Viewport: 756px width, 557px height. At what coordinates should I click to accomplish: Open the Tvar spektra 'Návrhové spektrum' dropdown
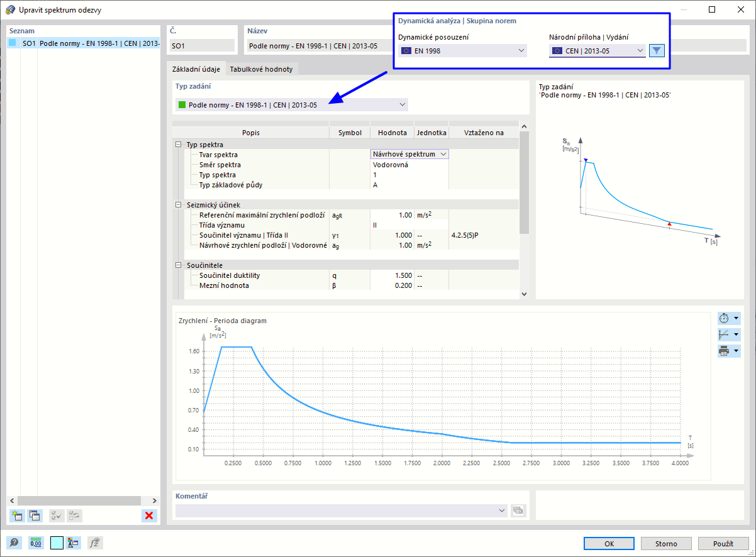click(x=443, y=154)
